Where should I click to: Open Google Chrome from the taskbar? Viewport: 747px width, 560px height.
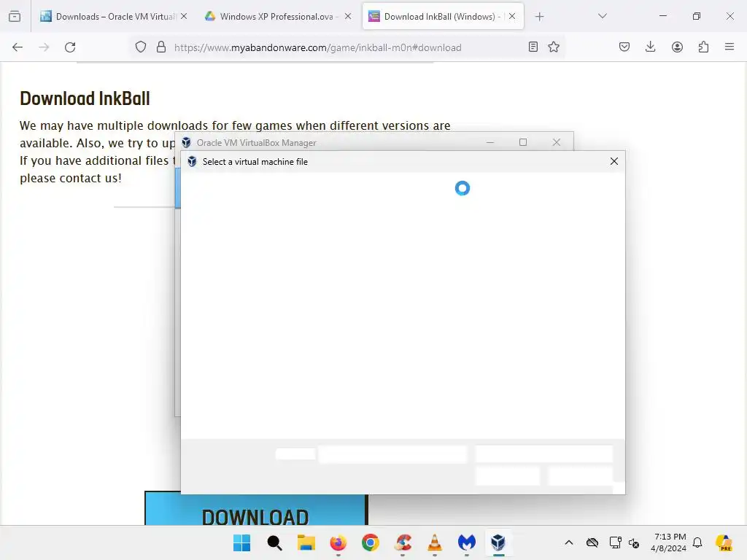371,542
